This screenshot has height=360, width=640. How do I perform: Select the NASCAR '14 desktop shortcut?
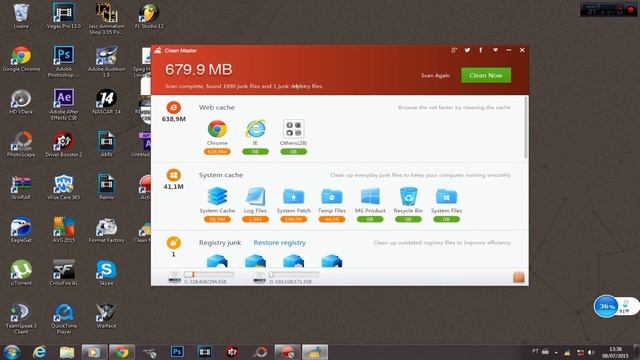[x=106, y=101]
